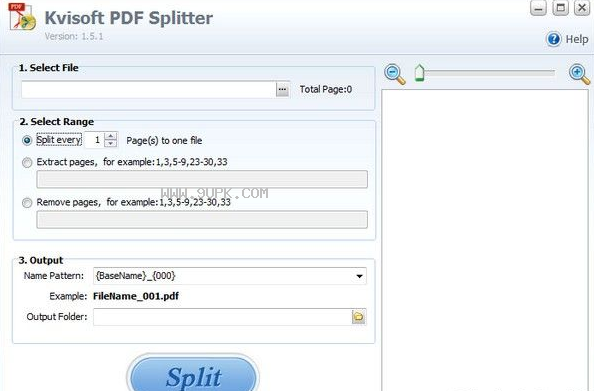
Task: Click the zoom out magnifier icon
Action: [x=394, y=74]
